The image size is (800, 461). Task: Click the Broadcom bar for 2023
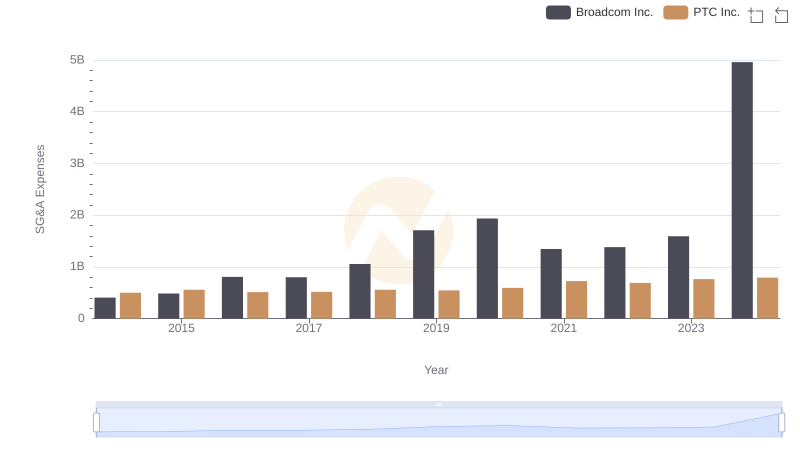[678, 277]
